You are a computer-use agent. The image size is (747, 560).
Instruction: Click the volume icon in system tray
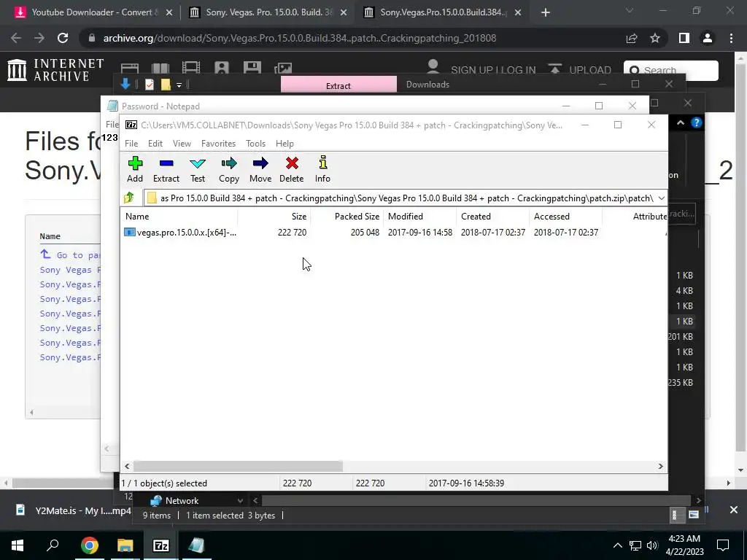click(x=651, y=545)
